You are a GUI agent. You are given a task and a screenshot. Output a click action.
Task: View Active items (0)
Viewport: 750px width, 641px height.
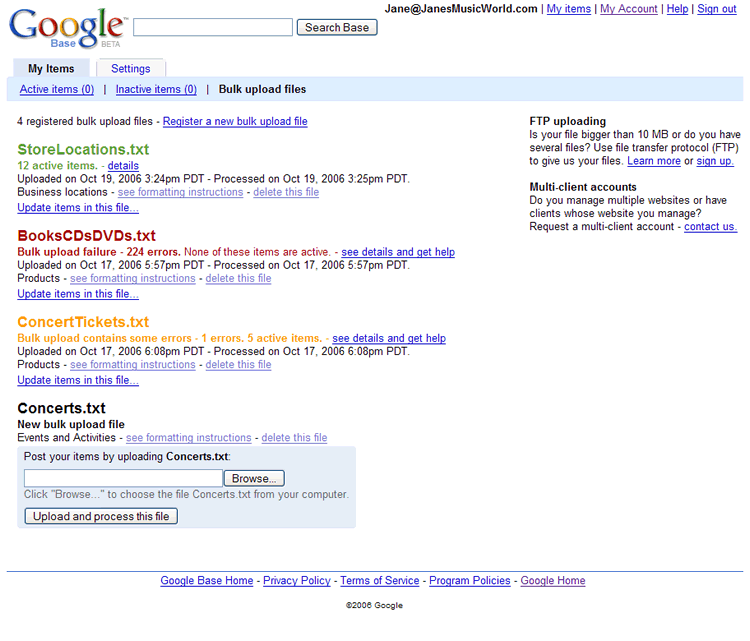point(57,89)
